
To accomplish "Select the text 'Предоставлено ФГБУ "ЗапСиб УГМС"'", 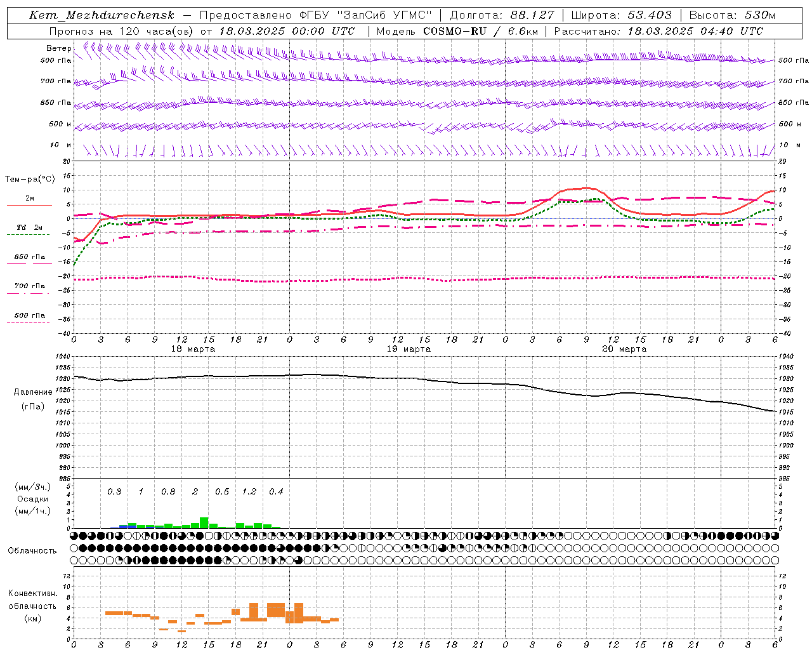I will tap(315, 15).
